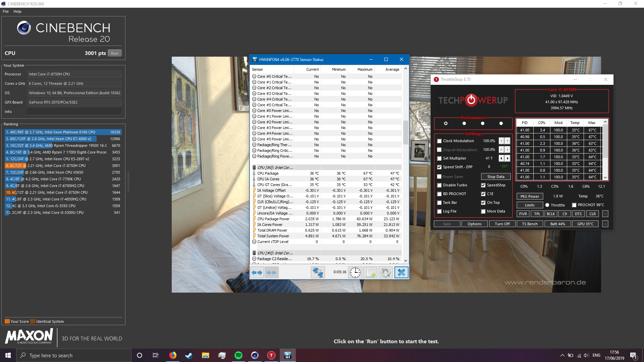The height and width of the screenshot is (362, 644).
Task: Enable the Set Multiplier checkbox
Action: click(439, 158)
